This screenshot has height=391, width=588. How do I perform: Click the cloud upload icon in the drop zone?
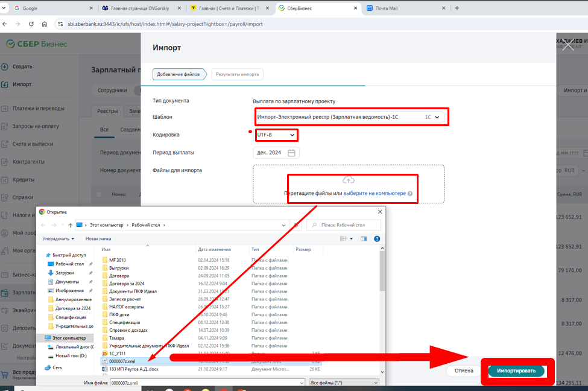coord(349,180)
